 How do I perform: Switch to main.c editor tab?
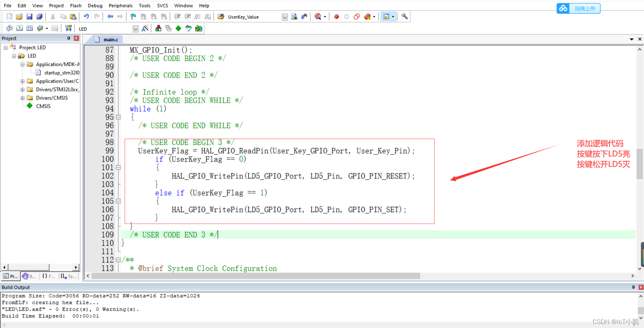click(x=107, y=40)
